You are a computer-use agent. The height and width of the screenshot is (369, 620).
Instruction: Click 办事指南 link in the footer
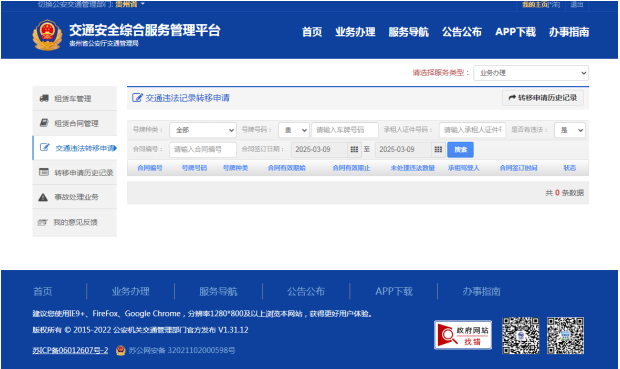(x=482, y=291)
